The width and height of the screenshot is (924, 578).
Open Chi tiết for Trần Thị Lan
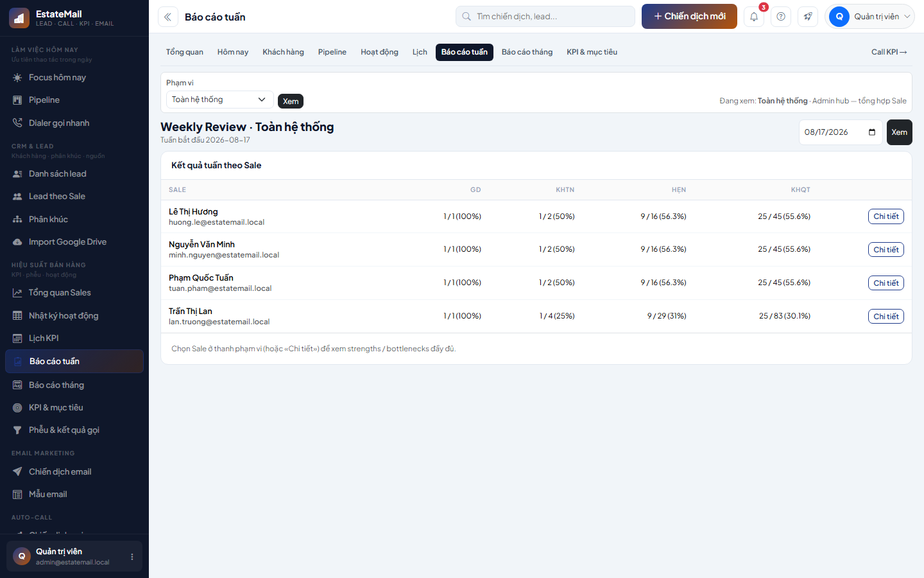pos(886,316)
